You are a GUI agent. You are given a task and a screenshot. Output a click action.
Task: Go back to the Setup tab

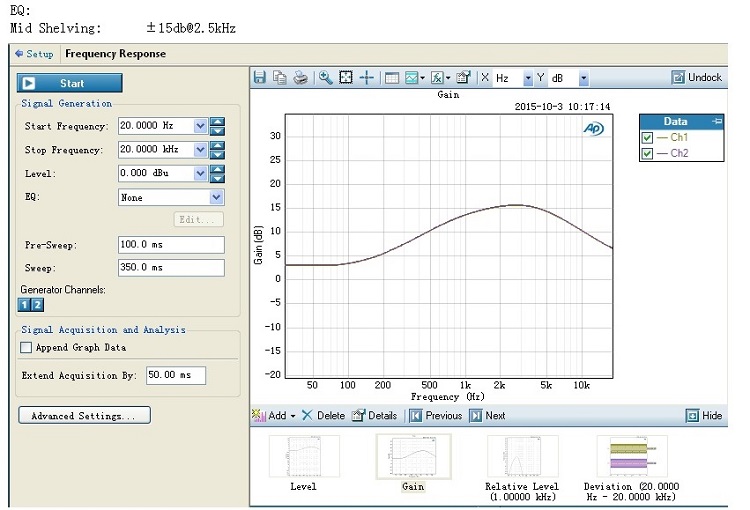[x=34, y=54]
